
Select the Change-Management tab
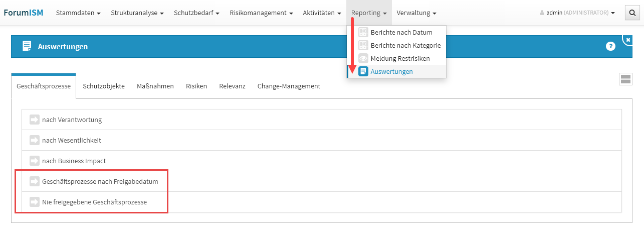point(289,86)
